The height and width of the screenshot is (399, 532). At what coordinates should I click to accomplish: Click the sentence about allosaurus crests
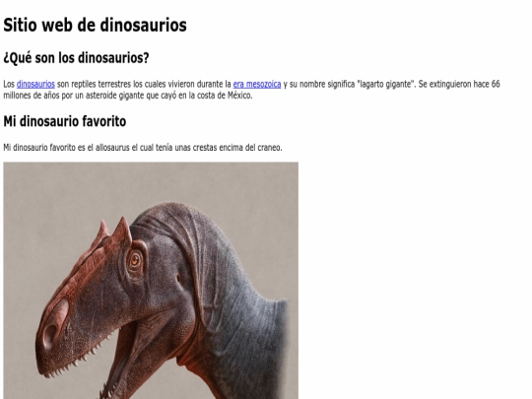(x=143, y=148)
